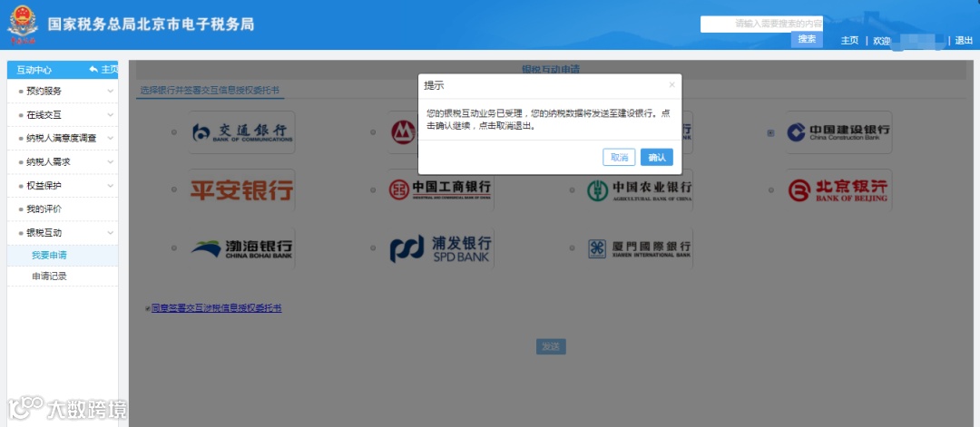Select the 申请记录 submenu item
The image size is (980, 427).
click(63, 276)
